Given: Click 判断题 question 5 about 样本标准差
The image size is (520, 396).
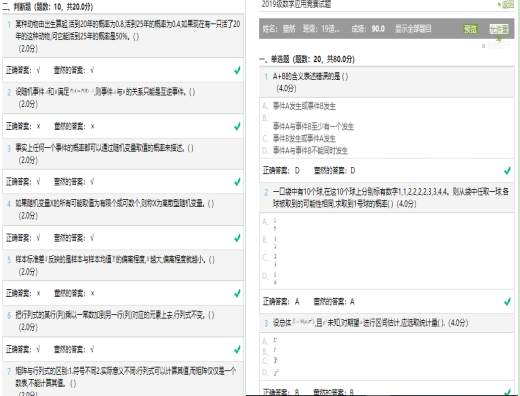Looking at the screenshot, I should click(x=115, y=259).
